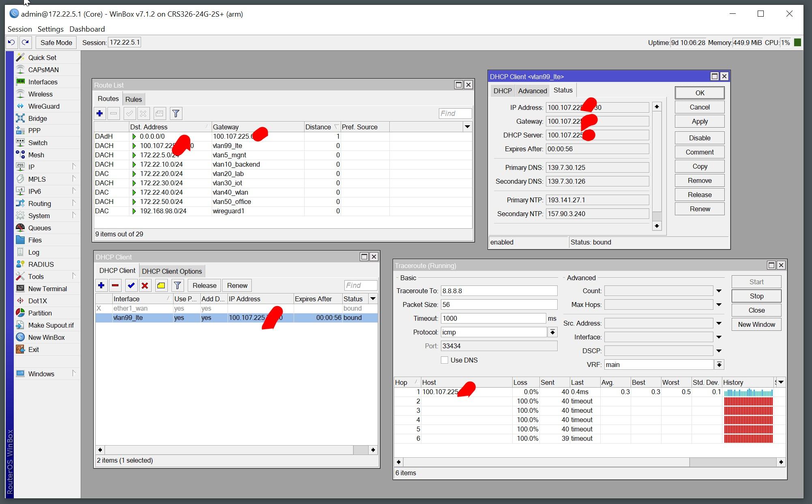Open RADIUS from the sidebar
812x504 pixels.
pyautogui.click(x=41, y=264)
